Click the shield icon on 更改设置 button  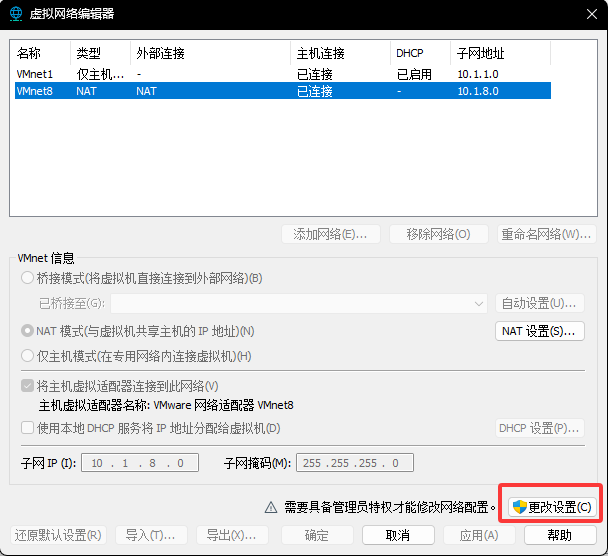tap(519, 507)
